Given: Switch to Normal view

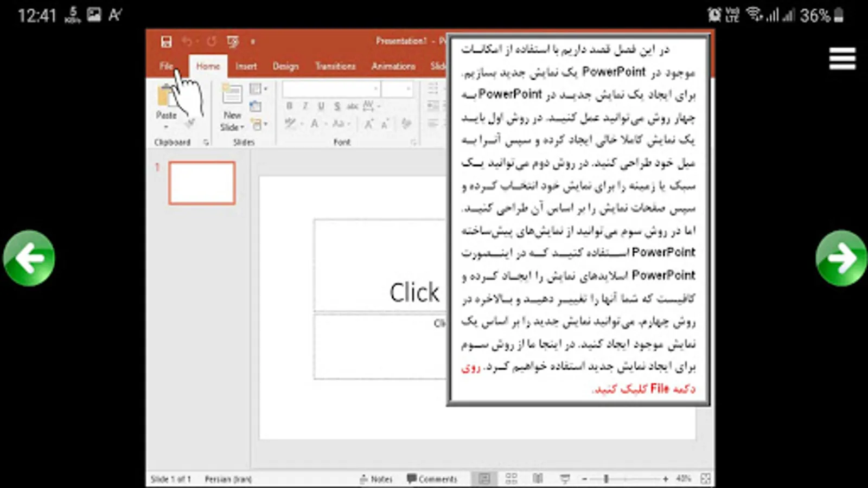Looking at the screenshot, I should pyautogui.click(x=484, y=479).
